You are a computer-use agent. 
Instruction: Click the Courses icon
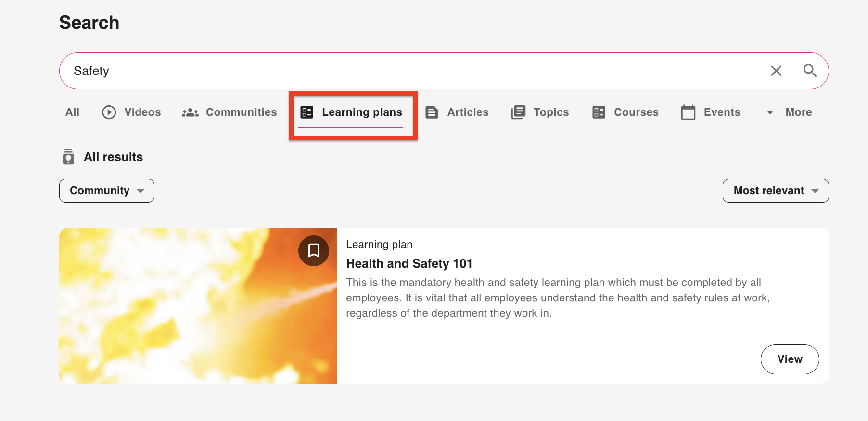pos(599,112)
